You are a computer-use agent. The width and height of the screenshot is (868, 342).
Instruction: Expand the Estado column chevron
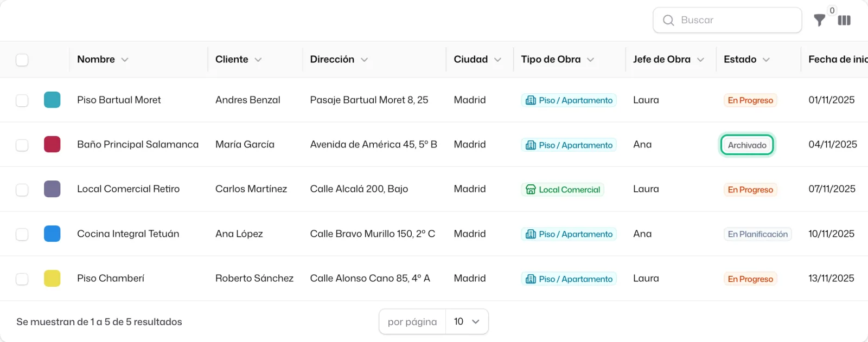[766, 60]
